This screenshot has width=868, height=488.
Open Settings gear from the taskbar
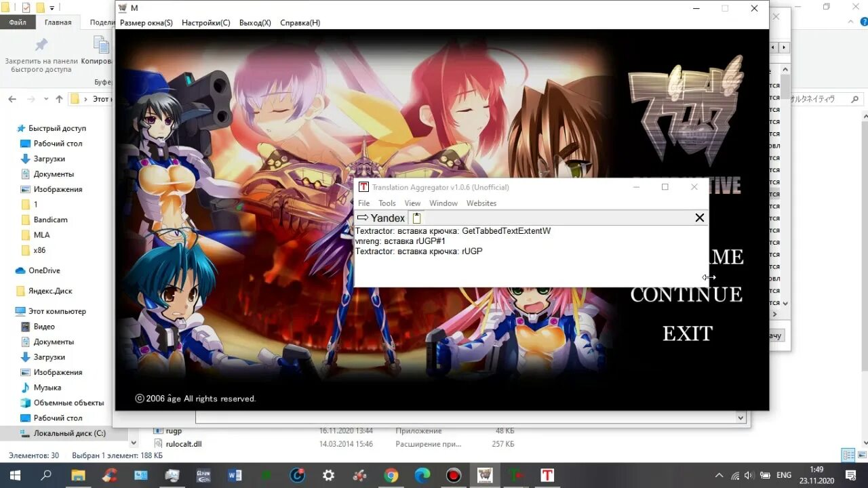[329, 475]
